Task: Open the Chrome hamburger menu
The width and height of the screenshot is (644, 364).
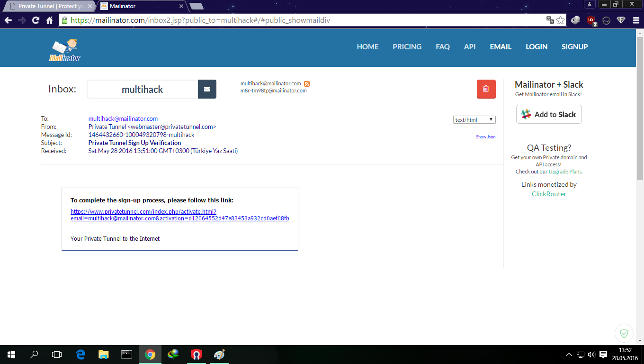Action: coord(635,20)
